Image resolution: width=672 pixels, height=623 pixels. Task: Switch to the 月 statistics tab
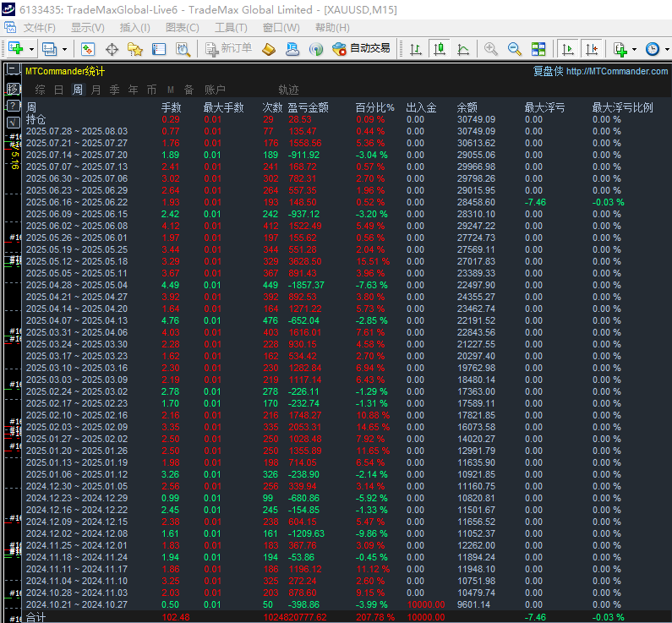(96, 90)
